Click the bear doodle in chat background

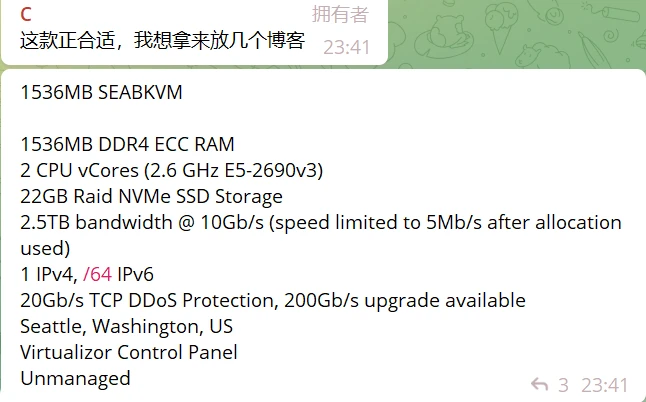[x=445, y=37]
